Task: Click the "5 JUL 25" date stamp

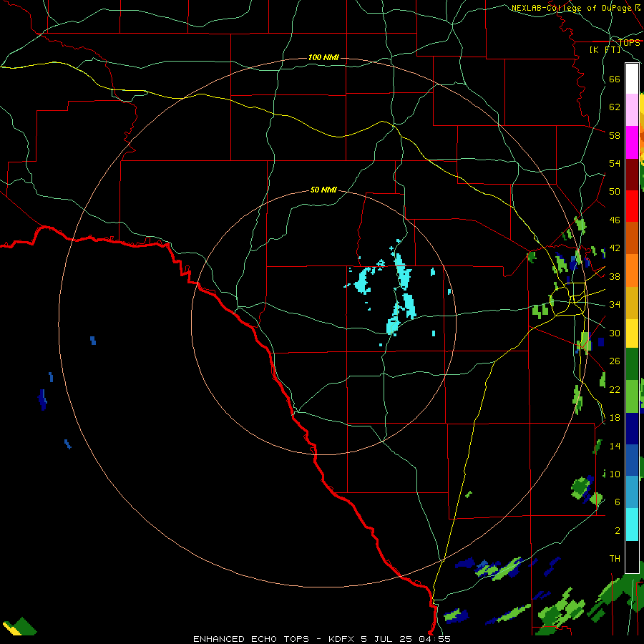Action: coord(388,639)
